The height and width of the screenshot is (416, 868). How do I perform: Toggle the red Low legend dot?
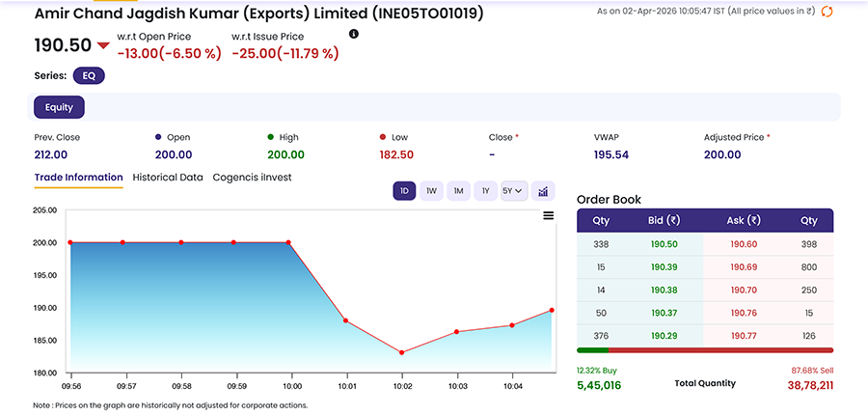click(383, 137)
